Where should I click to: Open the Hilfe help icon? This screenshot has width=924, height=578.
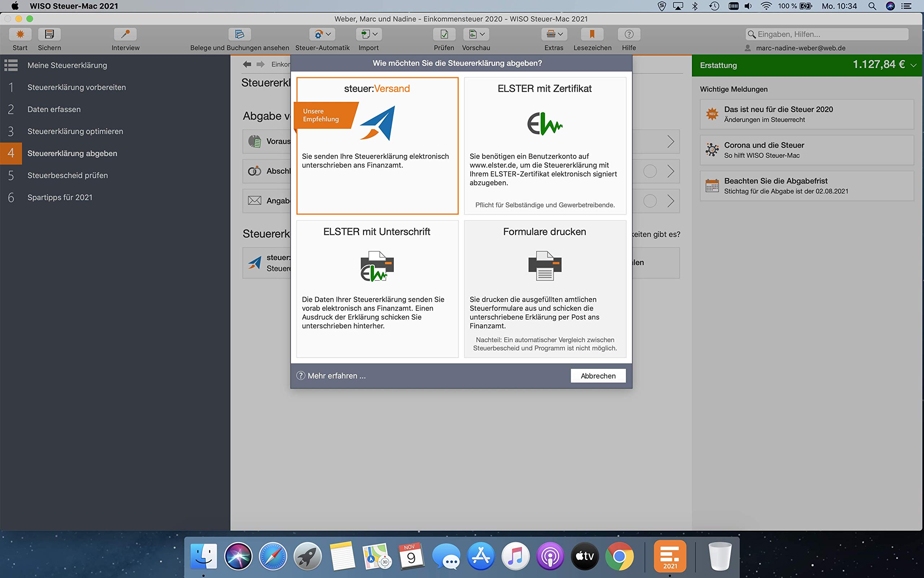click(629, 34)
